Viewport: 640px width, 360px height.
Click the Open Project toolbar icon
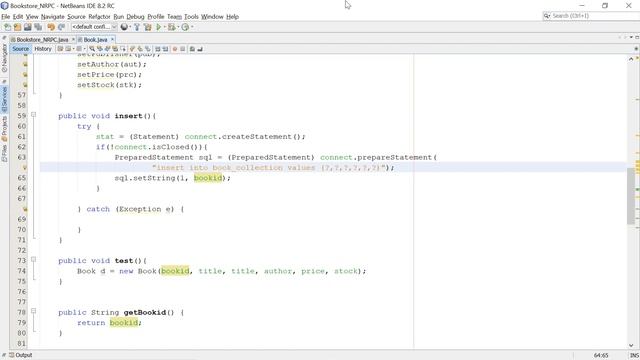[x=28, y=27]
